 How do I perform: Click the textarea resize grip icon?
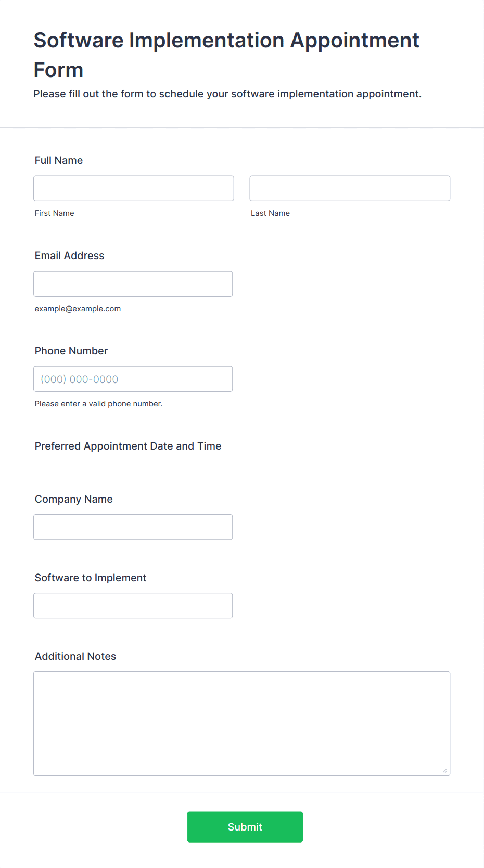tap(445, 771)
